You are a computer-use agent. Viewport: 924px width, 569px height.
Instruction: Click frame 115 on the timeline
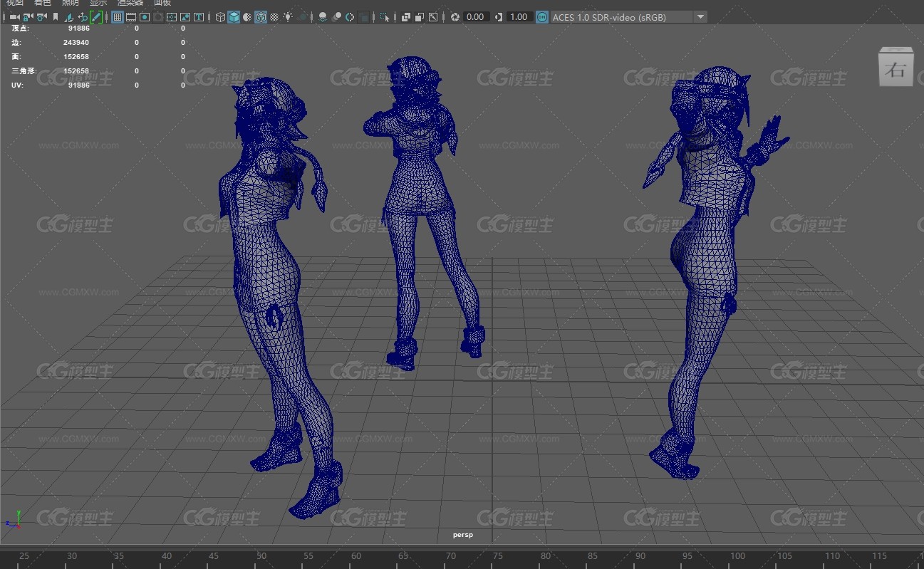[879, 556]
